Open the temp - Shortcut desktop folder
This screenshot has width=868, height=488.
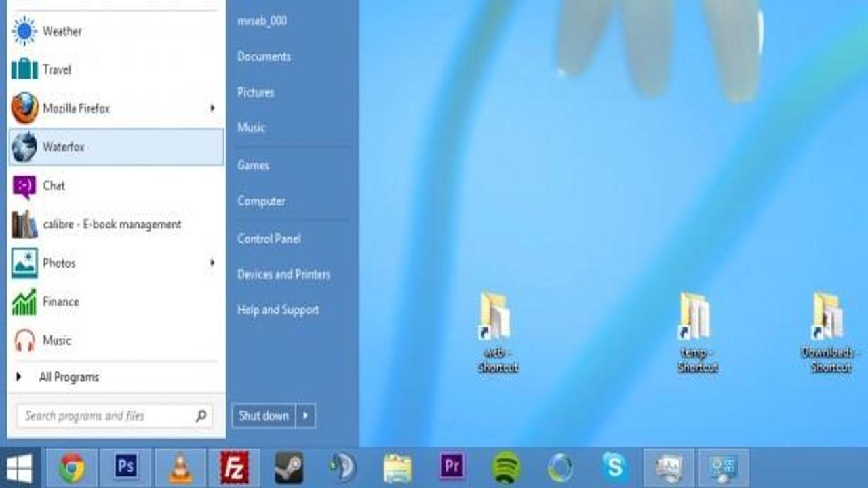coord(697,333)
